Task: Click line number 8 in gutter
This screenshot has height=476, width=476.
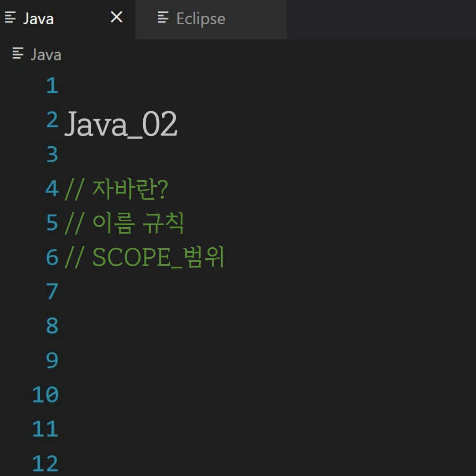Action: click(x=52, y=326)
